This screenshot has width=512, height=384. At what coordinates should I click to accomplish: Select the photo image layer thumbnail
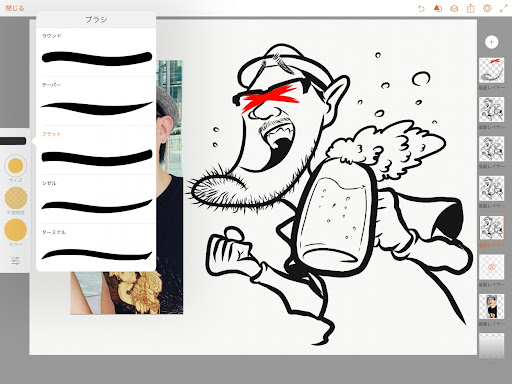[491, 306]
